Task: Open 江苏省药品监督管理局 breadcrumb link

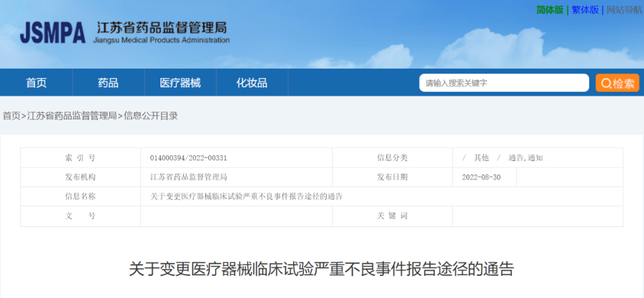Action: pyautogui.click(x=72, y=116)
